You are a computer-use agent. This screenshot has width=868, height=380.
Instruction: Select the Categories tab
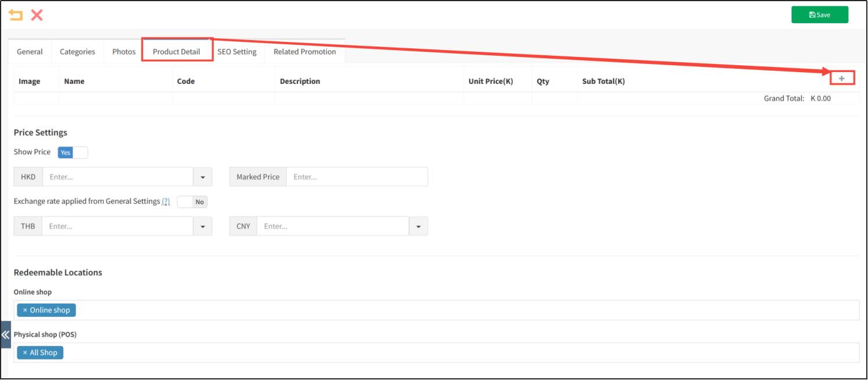(77, 52)
